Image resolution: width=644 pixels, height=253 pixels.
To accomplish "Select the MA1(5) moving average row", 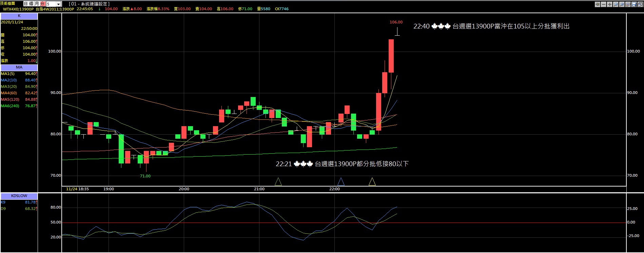I will [x=19, y=74].
